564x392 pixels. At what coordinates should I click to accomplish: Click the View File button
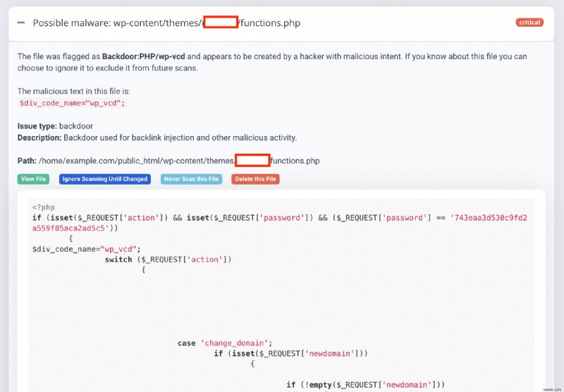(33, 179)
